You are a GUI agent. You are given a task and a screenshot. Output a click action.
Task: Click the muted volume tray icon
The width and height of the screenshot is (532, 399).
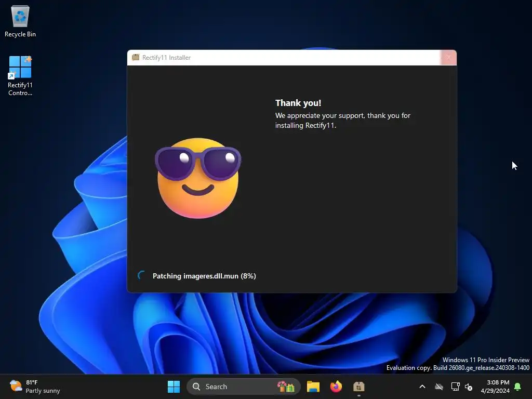point(469,387)
